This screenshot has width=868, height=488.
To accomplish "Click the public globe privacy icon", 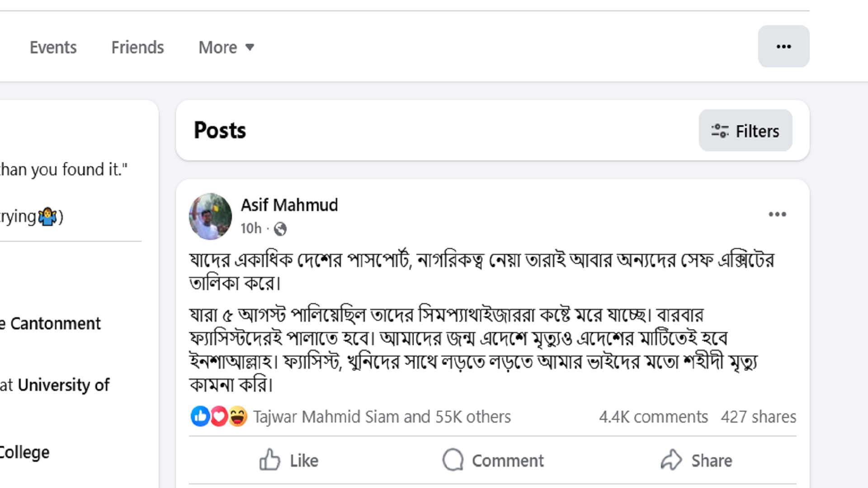I will pos(280,229).
